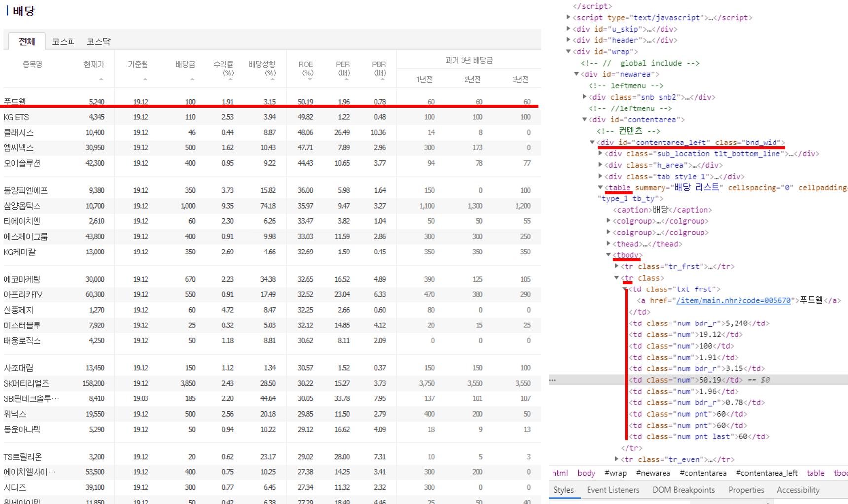Open the Properties tab

pyautogui.click(x=746, y=490)
